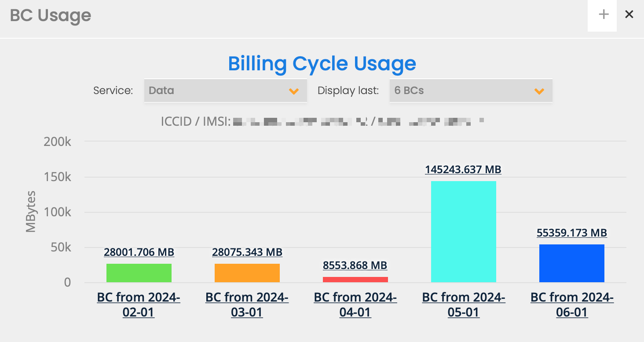
Task: Click the cyan May usage bar
Action: tap(464, 231)
